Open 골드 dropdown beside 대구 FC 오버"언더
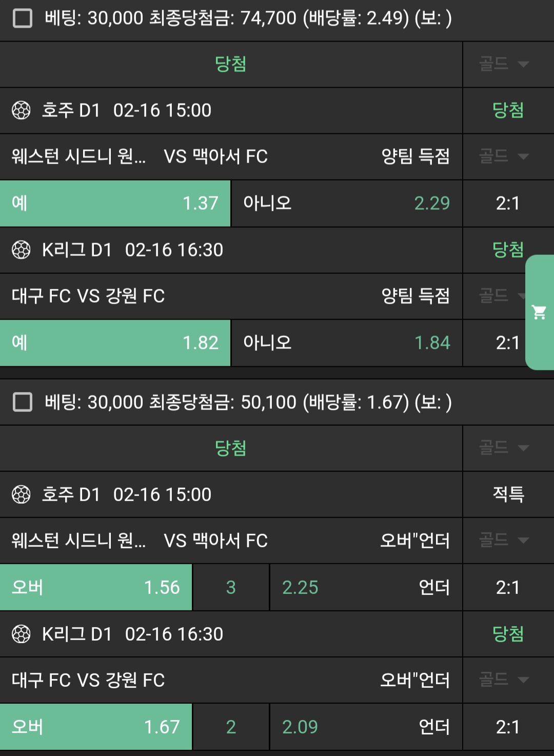 click(504, 680)
